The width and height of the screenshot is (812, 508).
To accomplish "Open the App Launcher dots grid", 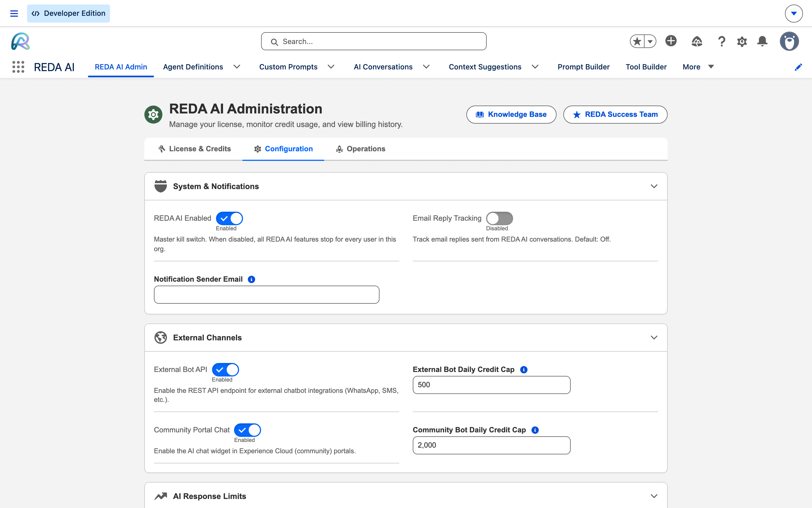I will tap(18, 67).
